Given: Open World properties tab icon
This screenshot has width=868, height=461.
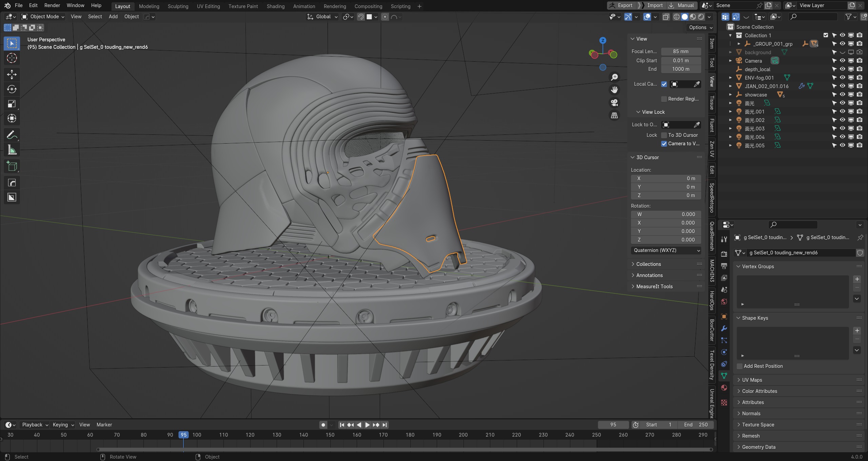Looking at the screenshot, I should (724, 301).
